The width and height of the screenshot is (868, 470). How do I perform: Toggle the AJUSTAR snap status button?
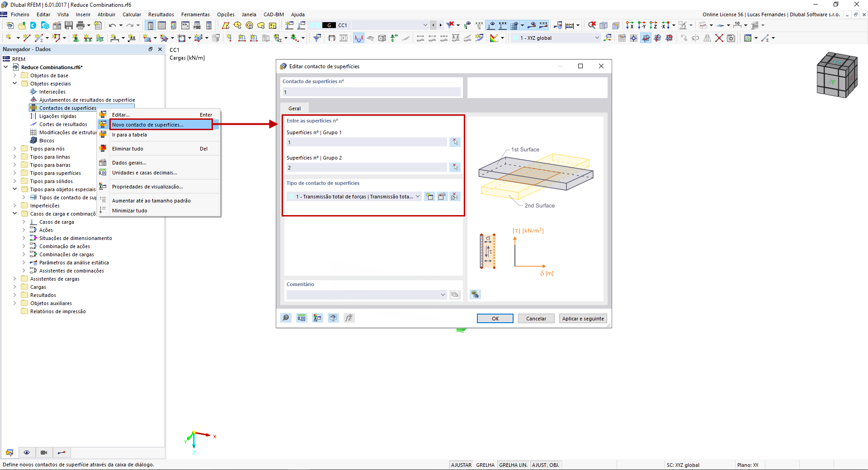[x=461, y=465]
